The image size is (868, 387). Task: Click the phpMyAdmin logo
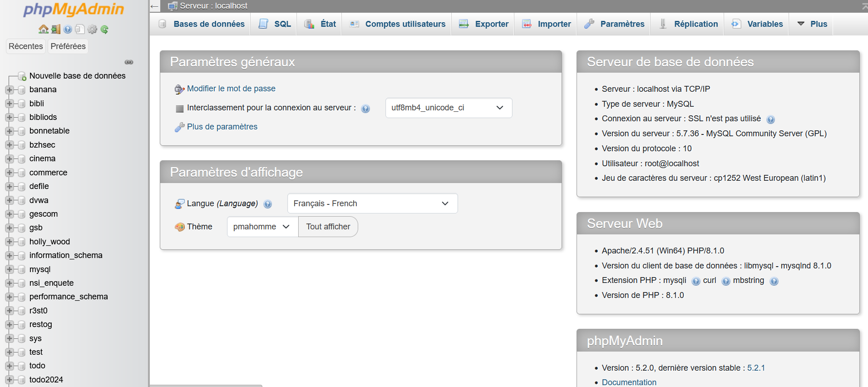coord(74,9)
